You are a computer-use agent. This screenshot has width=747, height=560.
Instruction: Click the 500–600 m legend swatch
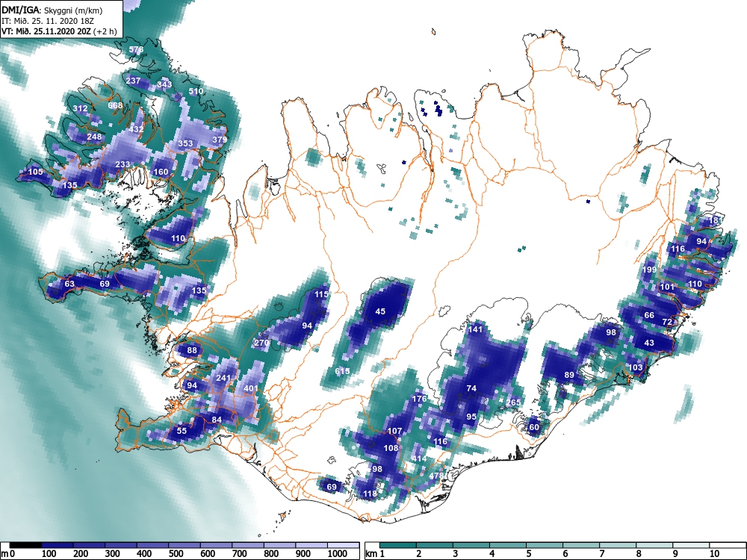point(185,545)
